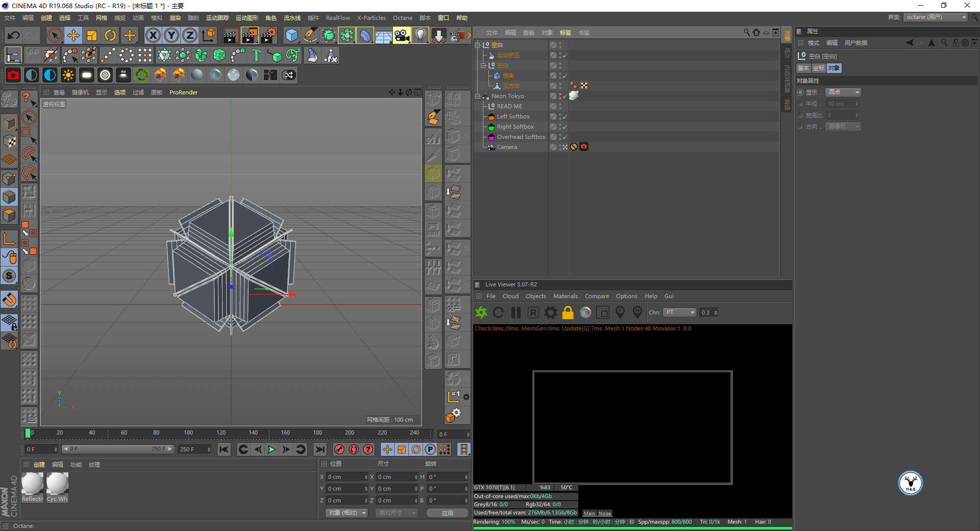Image resolution: width=980 pixels, height=531 pixels.
Task: Select the Scale tool in top toolbar
Action: pyautogui.click(x=92, y=35)
